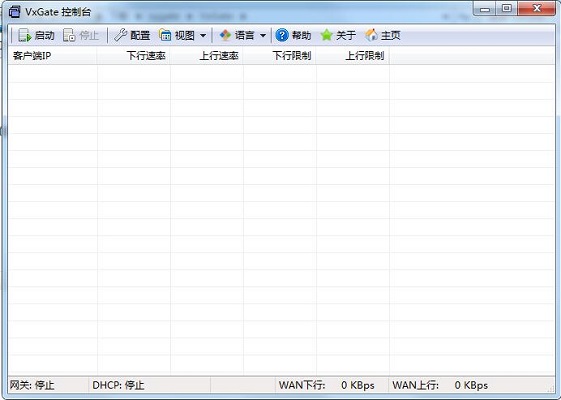Image resolution: width=561 pixels, height=400 pixels.
Task: Click the 网关: 停止 status panel
Action: coord(48,385)
